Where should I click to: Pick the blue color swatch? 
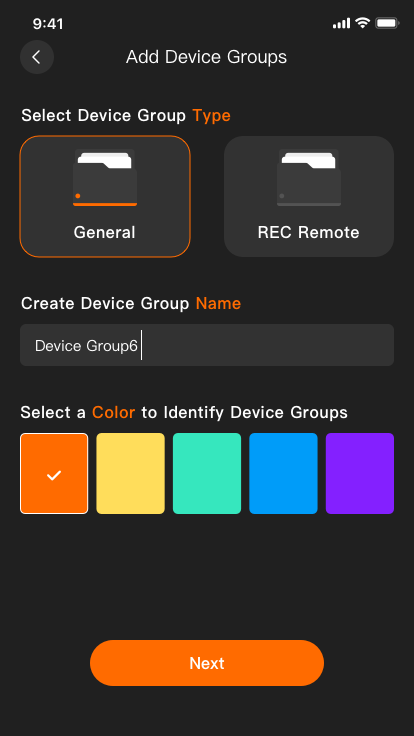coord(283,473)
